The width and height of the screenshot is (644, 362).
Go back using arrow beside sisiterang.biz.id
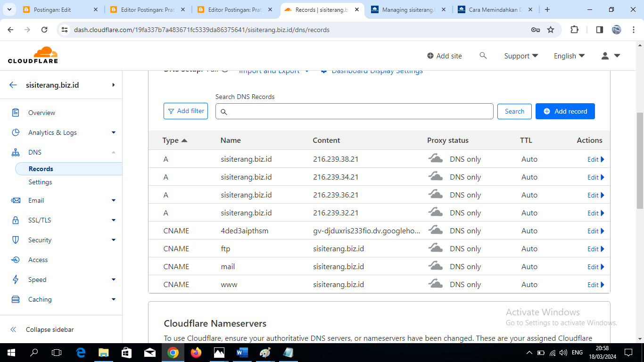tap(13, 85)
